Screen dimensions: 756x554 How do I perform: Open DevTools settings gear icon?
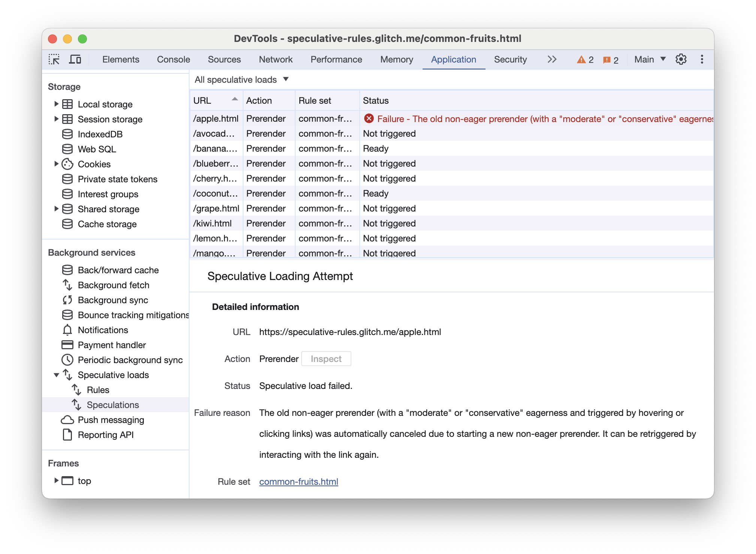coord(681,59)
